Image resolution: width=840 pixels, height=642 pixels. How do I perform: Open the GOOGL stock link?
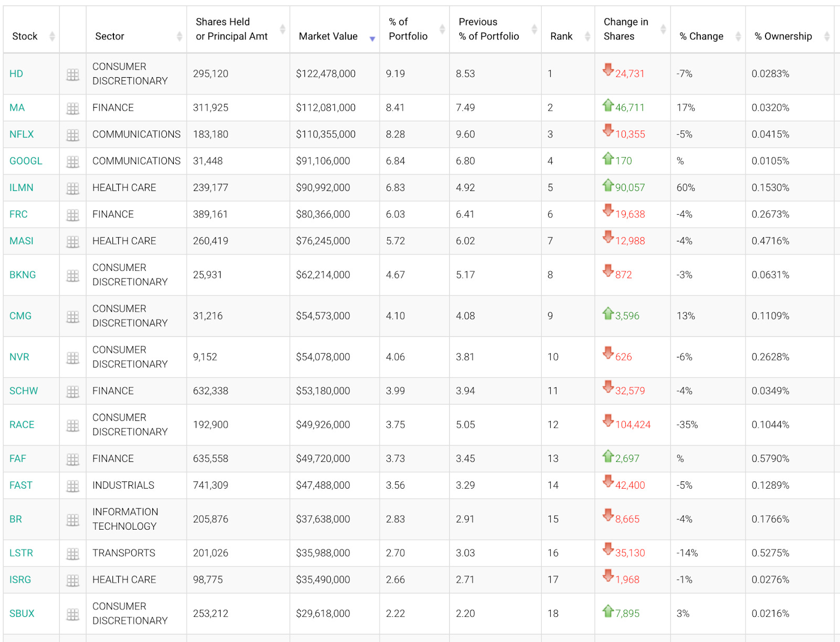coord(26,161)
